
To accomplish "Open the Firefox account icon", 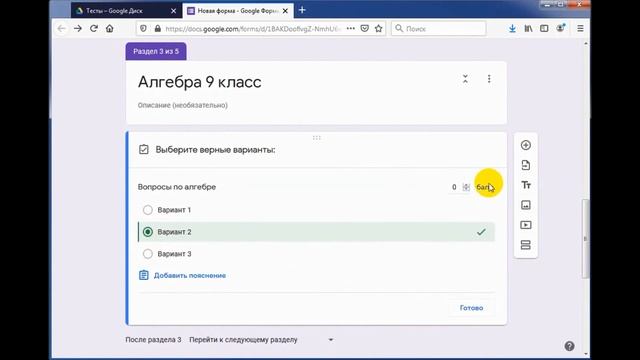I will coord(561,28).
